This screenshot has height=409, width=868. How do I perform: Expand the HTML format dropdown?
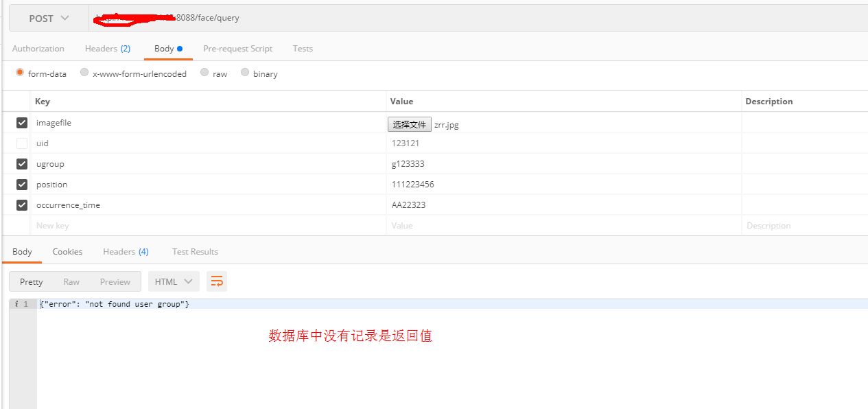point(174,281)
